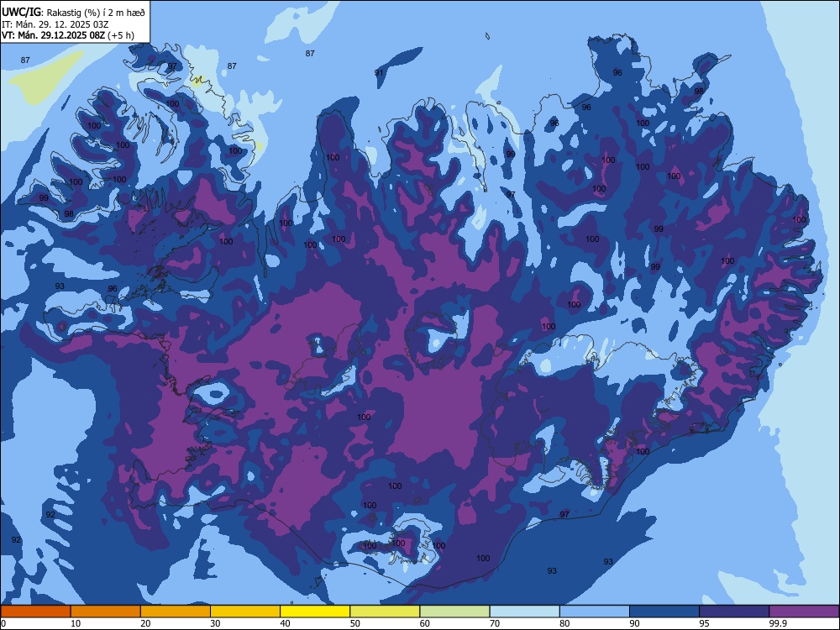The image size is (840, 630).
Task: Select the '95' legend scale label
Action: (x=705, y=623)
